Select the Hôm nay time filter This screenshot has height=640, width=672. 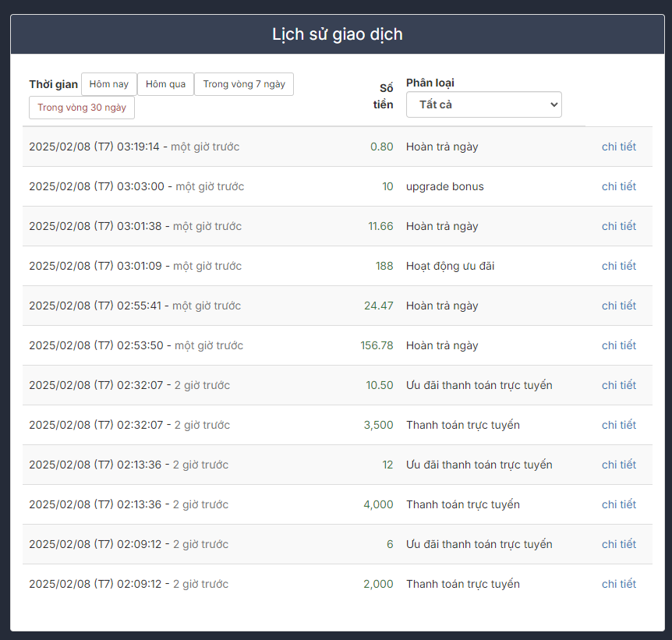pos(109,84)
